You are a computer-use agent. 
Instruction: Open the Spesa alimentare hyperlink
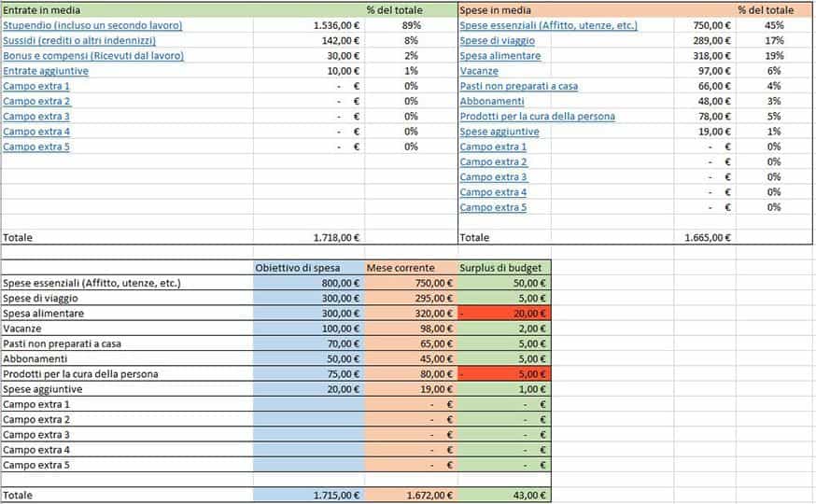tap(499, 56)
